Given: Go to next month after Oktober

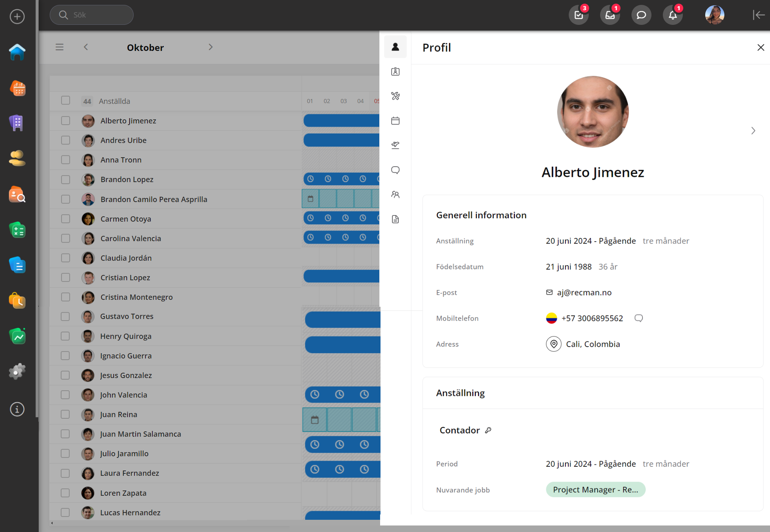Looking at the screenshot, I should (211, 47).
